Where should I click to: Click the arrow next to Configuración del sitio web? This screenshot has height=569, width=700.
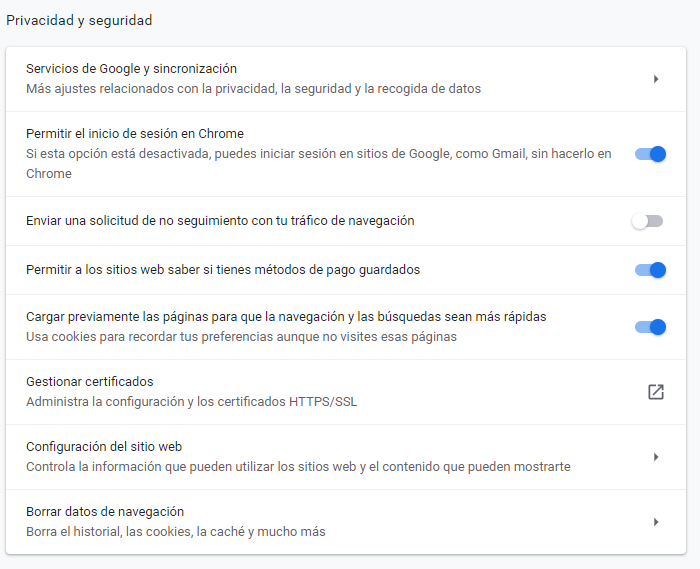656,457
